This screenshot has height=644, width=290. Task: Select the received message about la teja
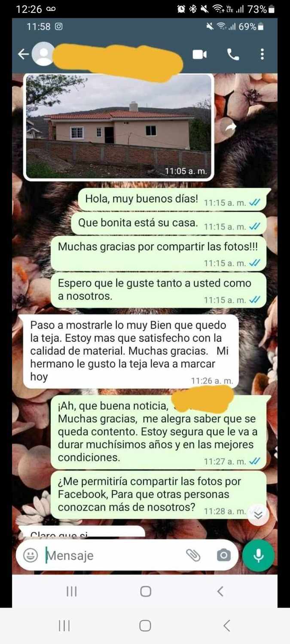coord(131,351)
